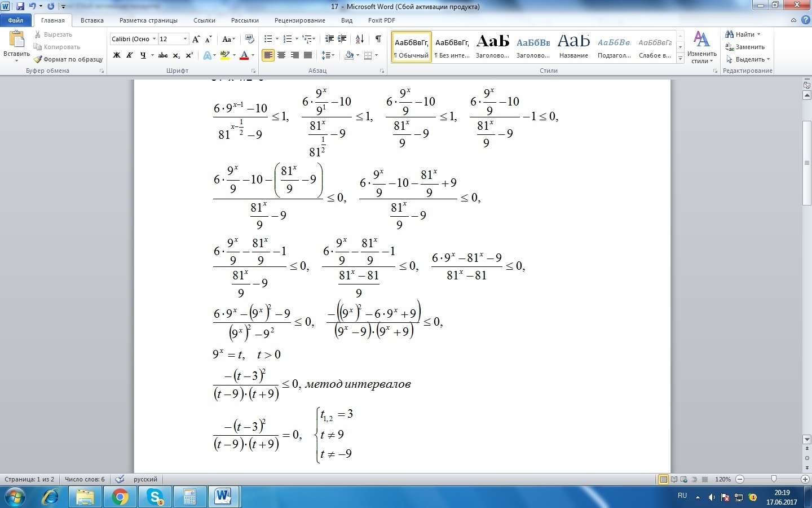Open Internet Explorer from the taskbar
This screenshot has width=812, height=508.
tap(51, 497)
